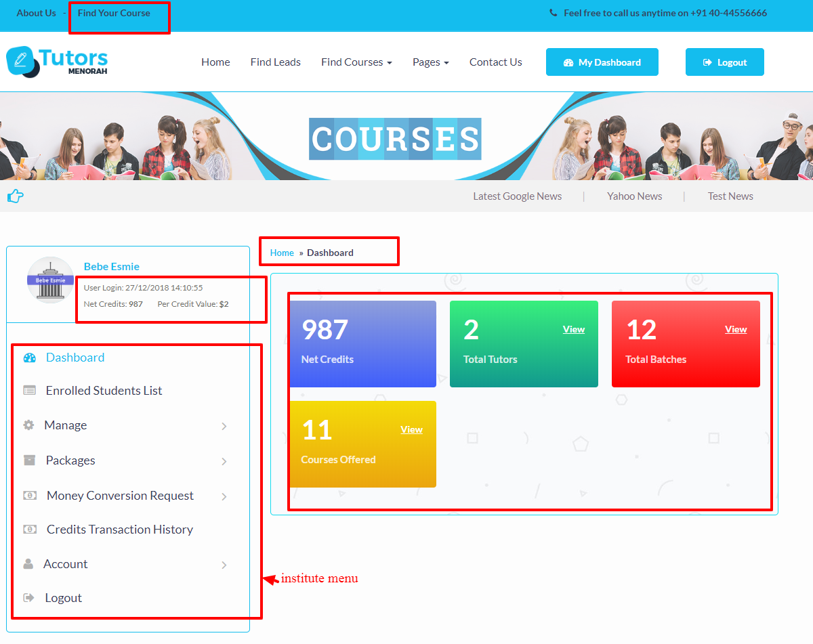The image size is (813, 644).
Task: Click the Manage gear icon
Action: (x=28, y=425)
